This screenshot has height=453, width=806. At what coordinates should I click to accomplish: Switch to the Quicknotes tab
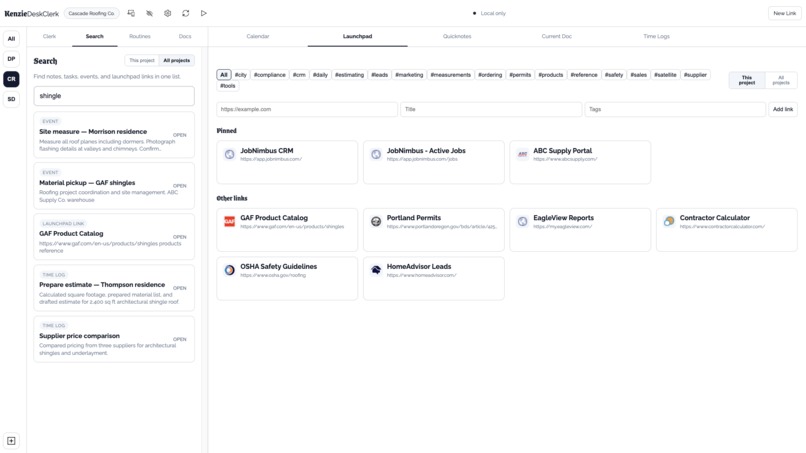tap(457, 37)
